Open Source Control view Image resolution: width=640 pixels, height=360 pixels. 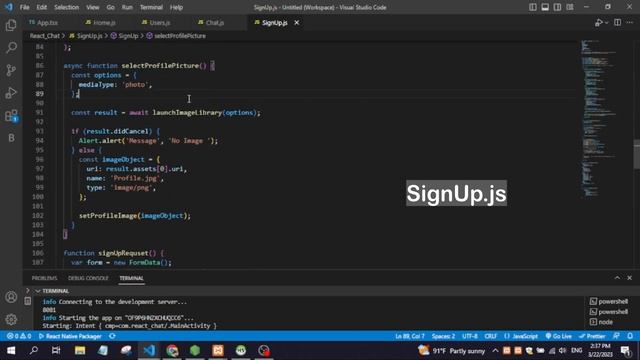pos(11,70)
